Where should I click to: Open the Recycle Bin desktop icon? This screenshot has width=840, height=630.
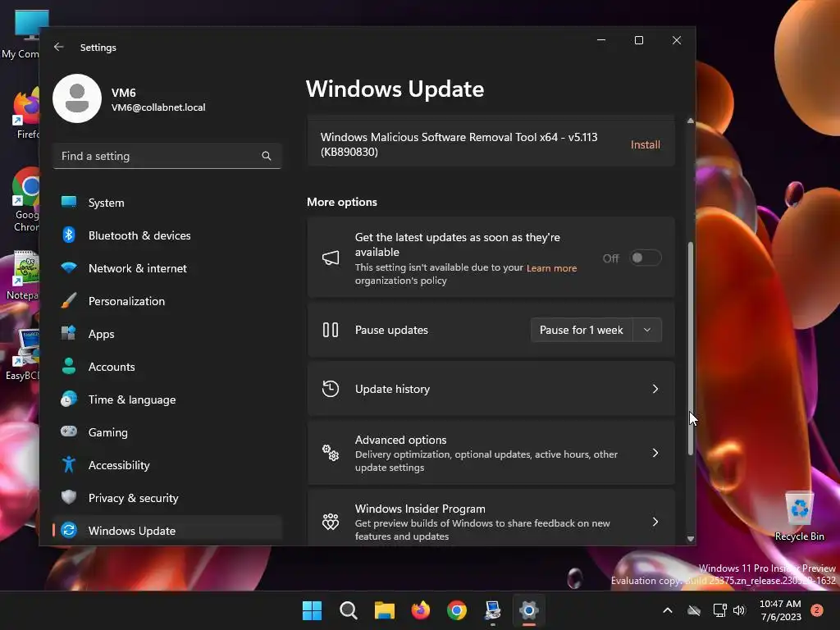click(x=799, y=517)
